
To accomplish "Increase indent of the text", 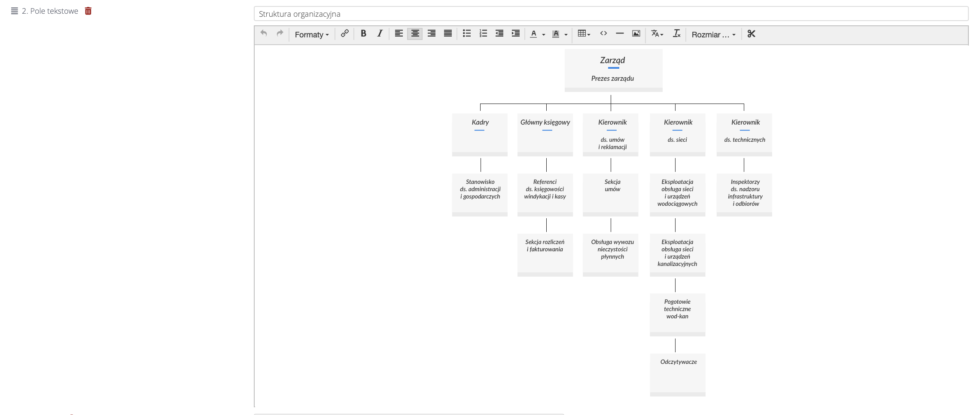I will tap(516, 34).
